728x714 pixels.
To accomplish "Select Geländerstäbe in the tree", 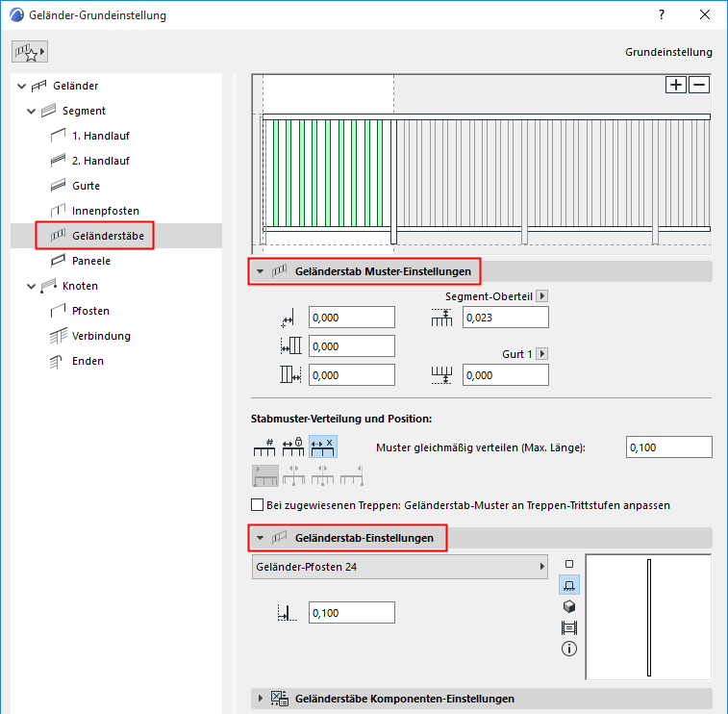I will pos(108,236).
